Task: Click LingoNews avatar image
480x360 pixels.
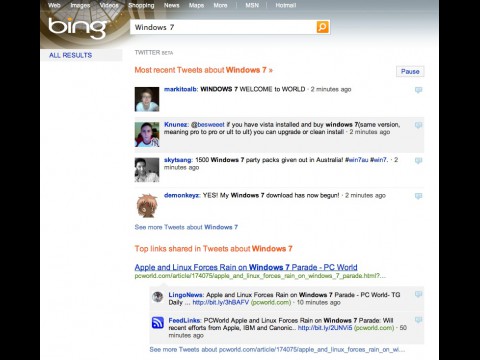Action: point(157,296)
